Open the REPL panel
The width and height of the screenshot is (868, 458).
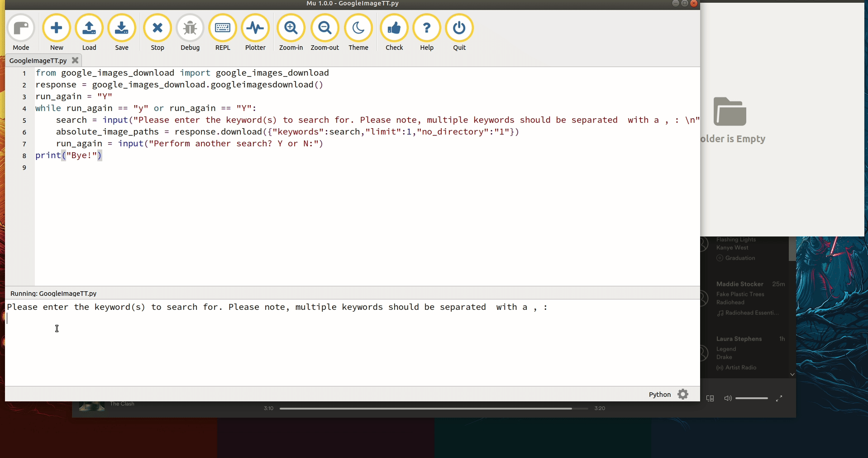coord(223,32)
